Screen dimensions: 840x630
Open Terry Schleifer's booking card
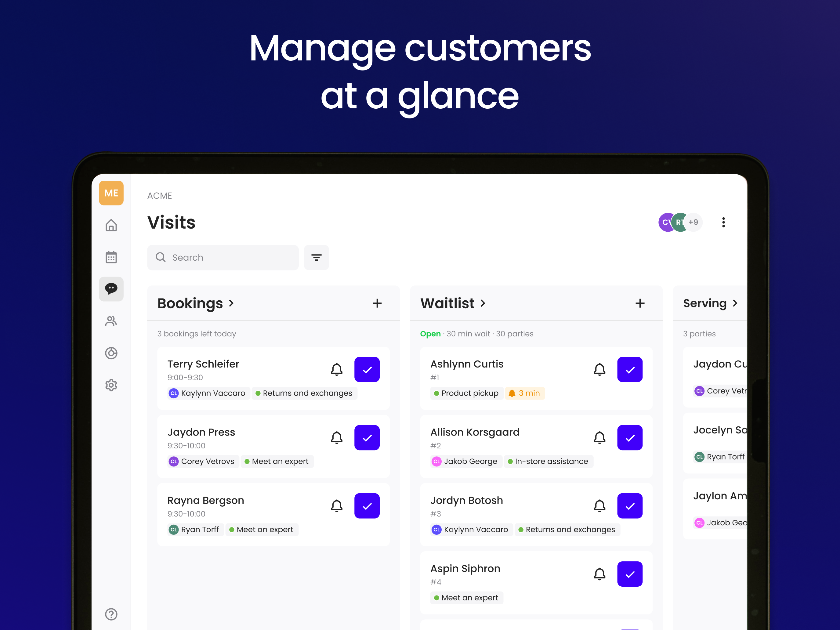click(x=273, y=378)
